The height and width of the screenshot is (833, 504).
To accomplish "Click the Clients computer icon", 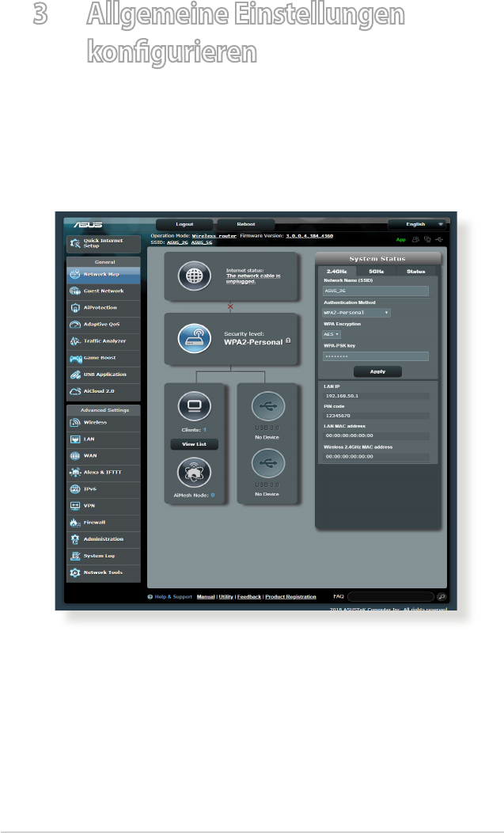I will (194, 406).
